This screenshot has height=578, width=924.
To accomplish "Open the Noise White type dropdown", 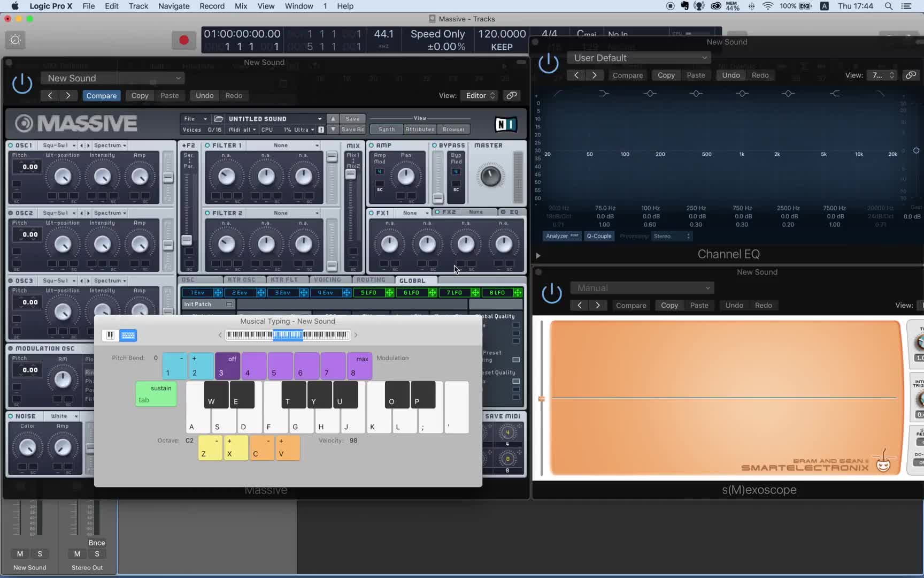I will [64, 416].
